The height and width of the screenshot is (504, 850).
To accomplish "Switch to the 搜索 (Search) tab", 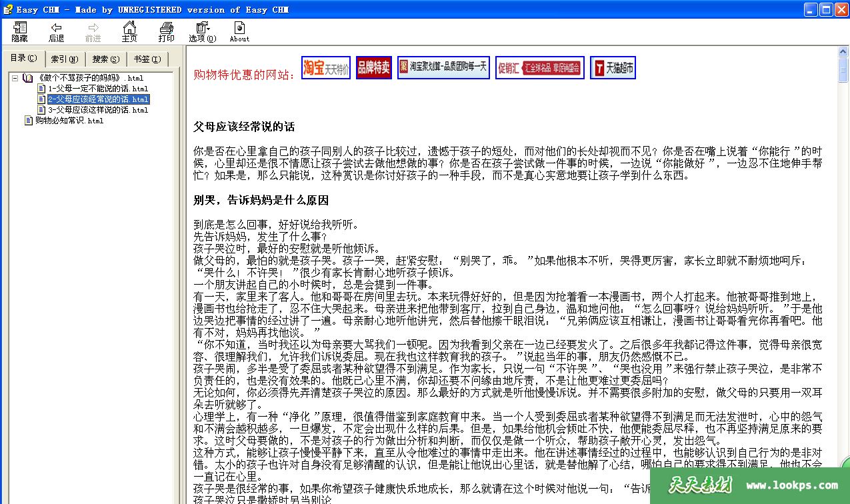I will coord(106,59).
